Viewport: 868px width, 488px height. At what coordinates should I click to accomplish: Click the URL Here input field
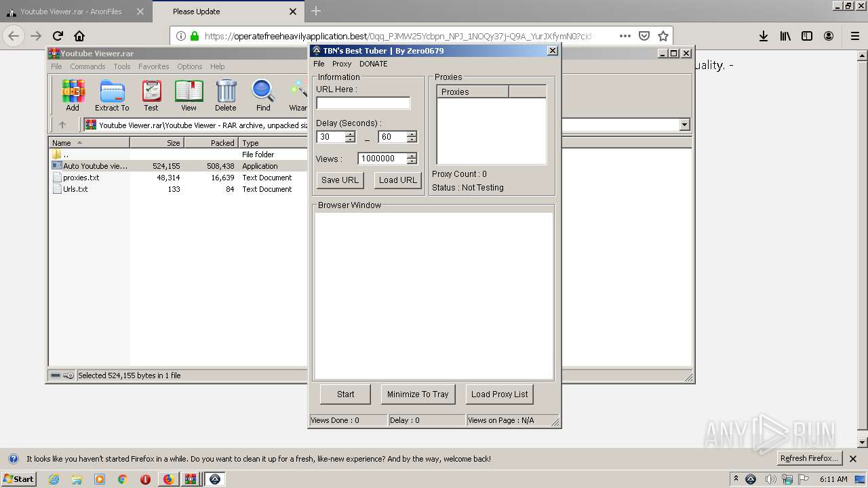363,103
